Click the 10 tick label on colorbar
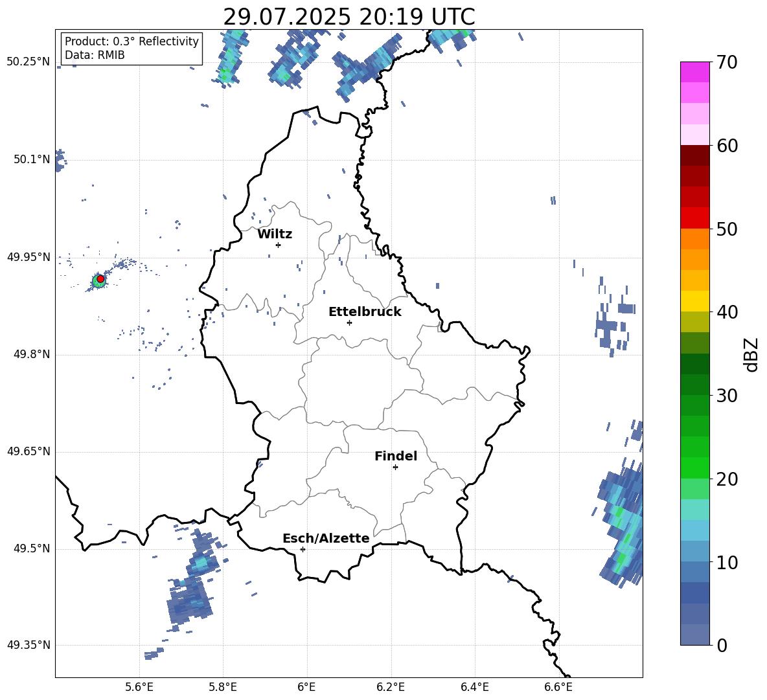 point(727,563)
